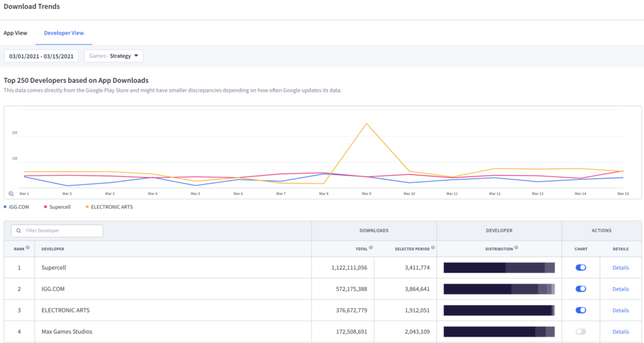The image size is (644, 343).
Task: Open the Games Strategy category dropdown
Action: (x=114, y=56)
